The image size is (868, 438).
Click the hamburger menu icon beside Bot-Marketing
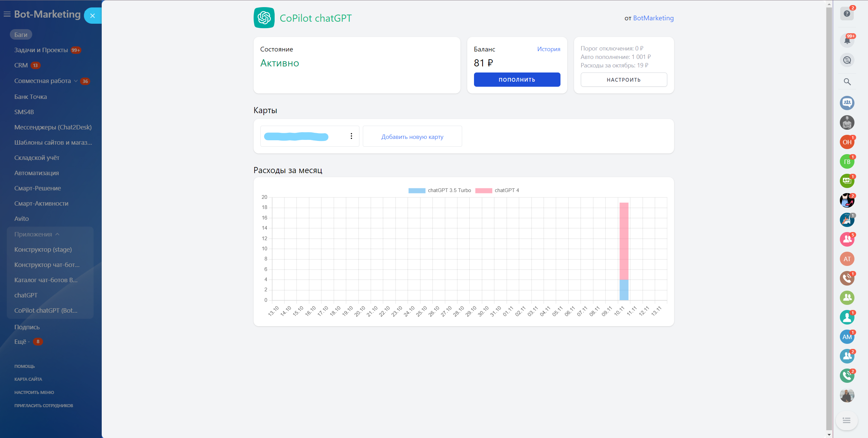[x=7, y=14]
